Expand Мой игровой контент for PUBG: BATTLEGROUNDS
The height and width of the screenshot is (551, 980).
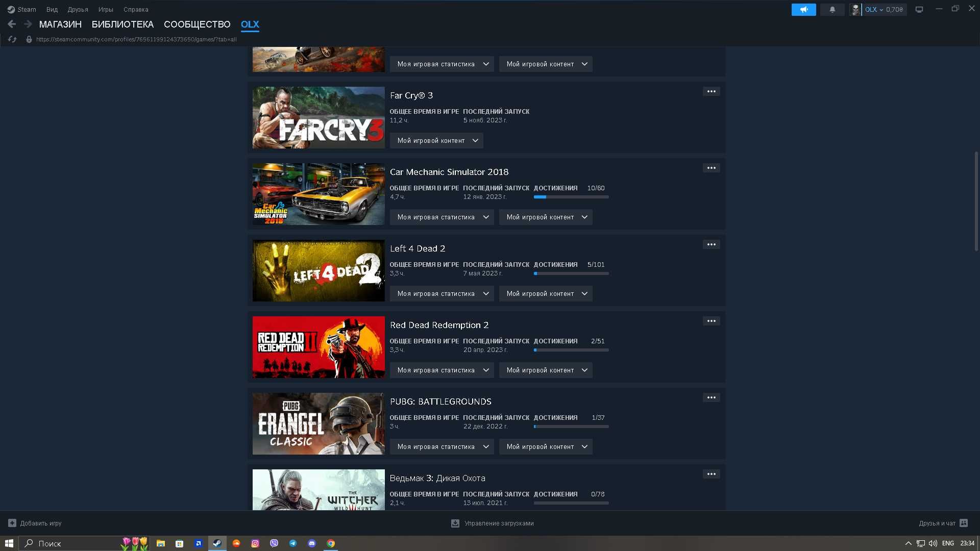coord(546,446)
